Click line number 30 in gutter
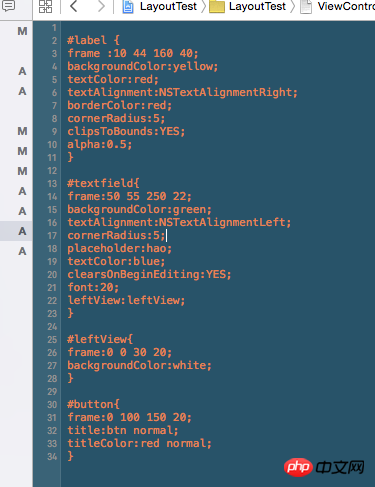 tap(52, 405)
